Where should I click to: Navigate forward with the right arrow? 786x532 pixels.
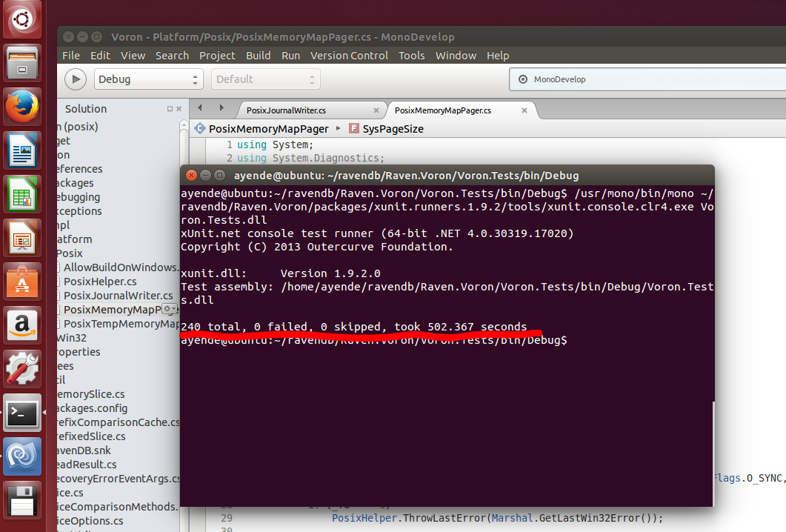tap(222, 107)
